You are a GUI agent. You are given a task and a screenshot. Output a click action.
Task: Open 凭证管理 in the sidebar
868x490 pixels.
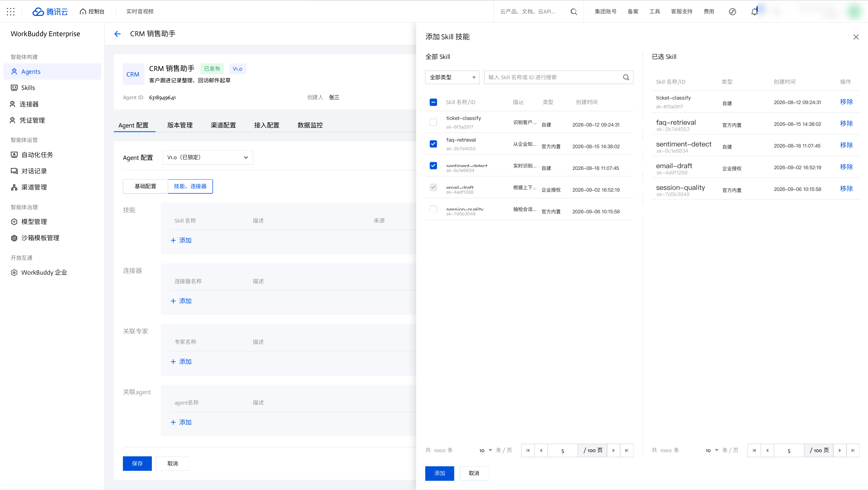point(52,120)
